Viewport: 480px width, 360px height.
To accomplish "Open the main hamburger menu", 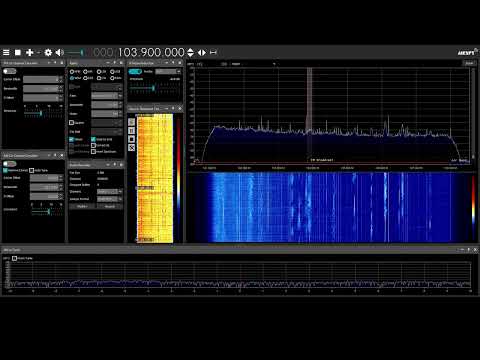I will click(6, 52).
